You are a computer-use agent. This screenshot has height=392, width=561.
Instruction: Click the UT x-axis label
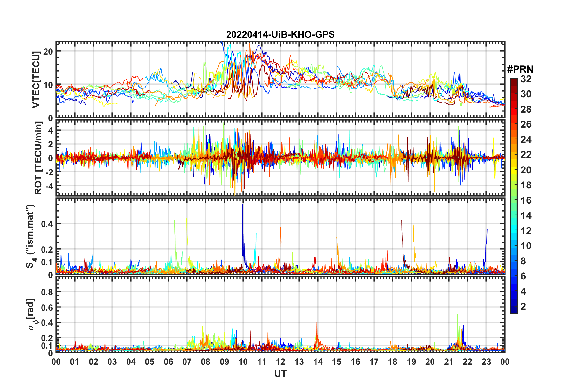[280, 374]
